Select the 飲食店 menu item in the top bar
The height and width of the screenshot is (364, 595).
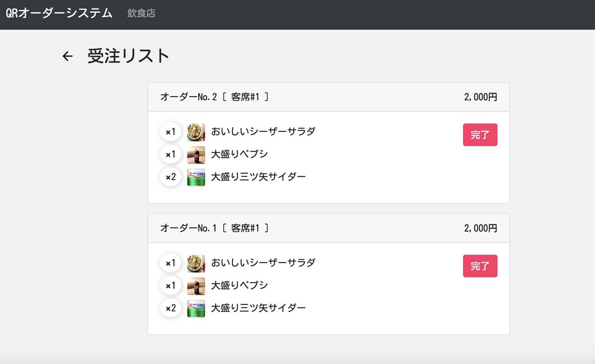tap(140, 13)
